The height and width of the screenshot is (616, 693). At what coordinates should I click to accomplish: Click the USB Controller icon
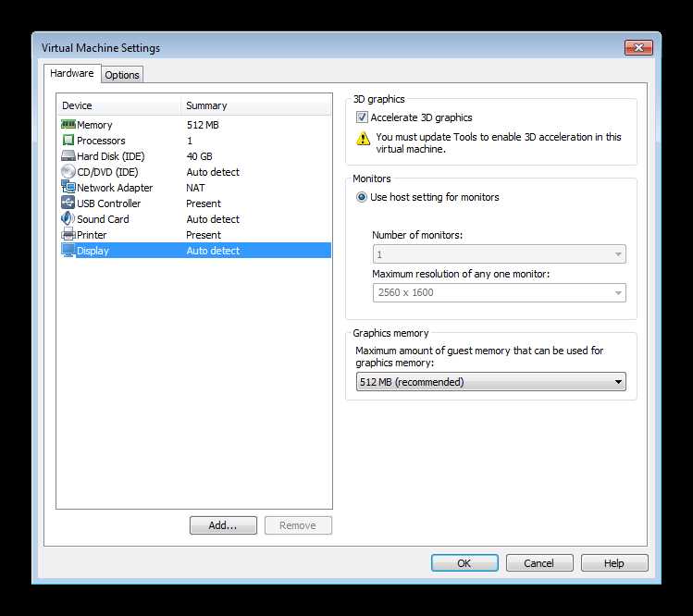click(68, 203)
